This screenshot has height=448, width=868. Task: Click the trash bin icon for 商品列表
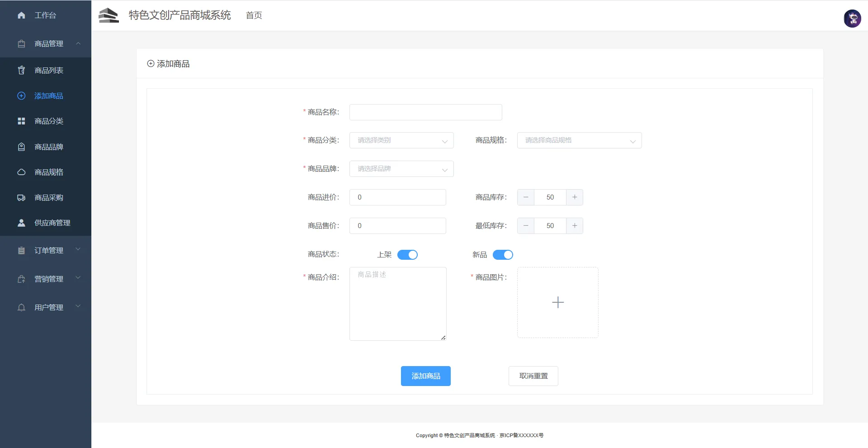[x=21, y=70]
